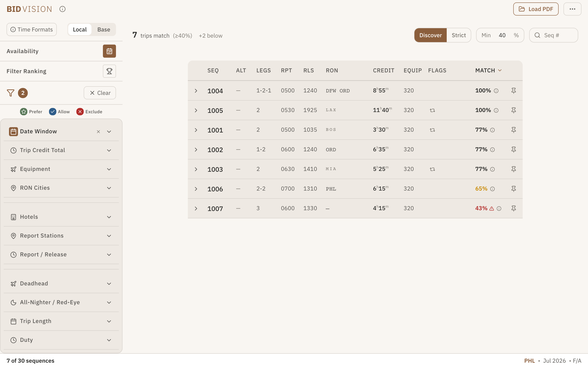Sort by SEQ column header
Viewport: 588px width, 368px height.
pyautogui.click(x=213, y=71)
